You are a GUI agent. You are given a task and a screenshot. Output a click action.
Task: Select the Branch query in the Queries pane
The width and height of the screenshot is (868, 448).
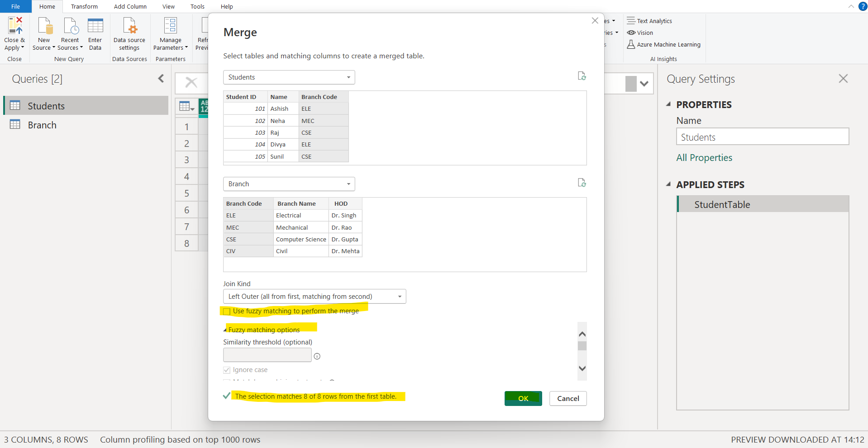pos(42,125)
